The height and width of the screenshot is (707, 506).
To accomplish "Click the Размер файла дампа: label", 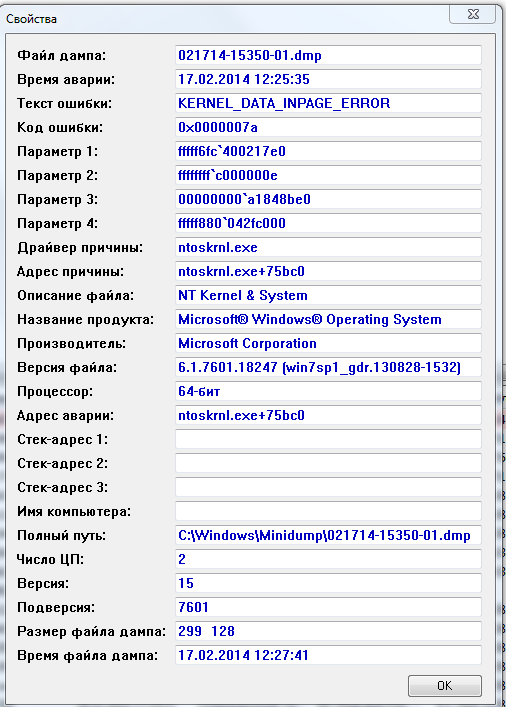I will (x=92, y=631).
